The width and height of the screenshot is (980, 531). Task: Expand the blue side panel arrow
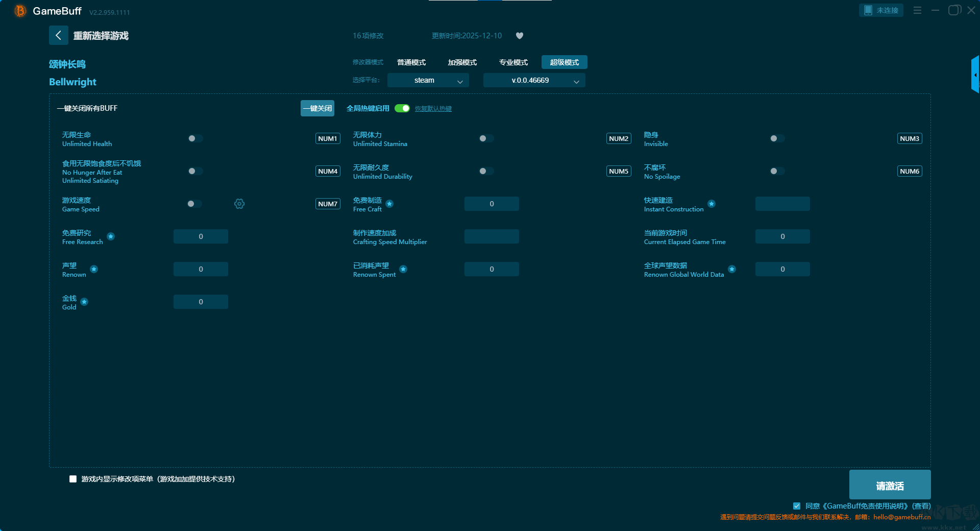click(x=975, y=75)
